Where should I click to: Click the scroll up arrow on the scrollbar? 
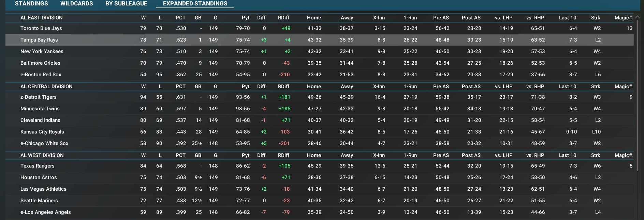637,17
